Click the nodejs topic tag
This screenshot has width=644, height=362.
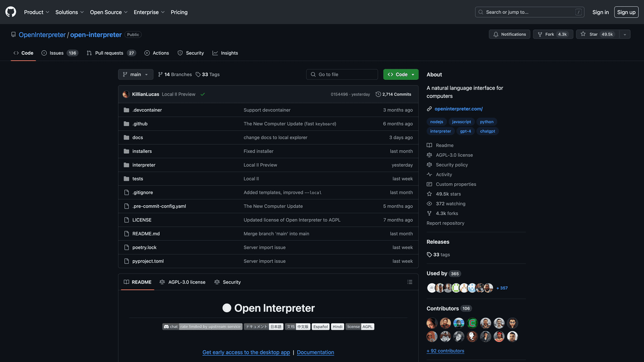[436, 122]
